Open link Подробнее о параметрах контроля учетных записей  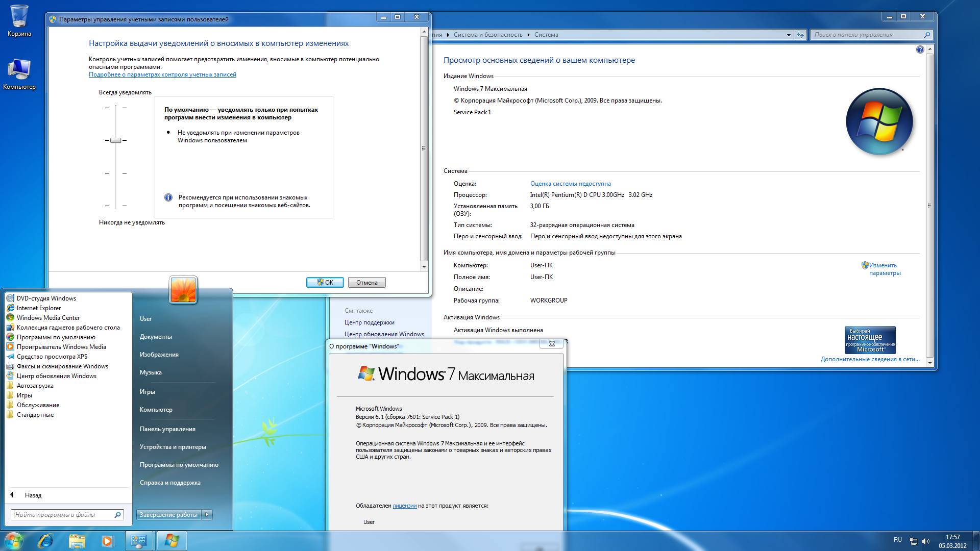click(x=162, y=74)
